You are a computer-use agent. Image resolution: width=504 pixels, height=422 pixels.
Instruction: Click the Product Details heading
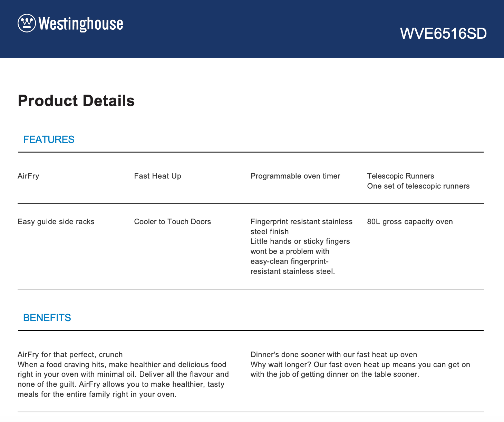[76, 101]
